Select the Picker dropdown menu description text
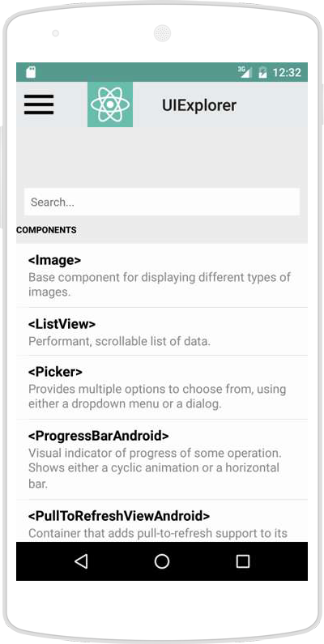 point(157,396)
